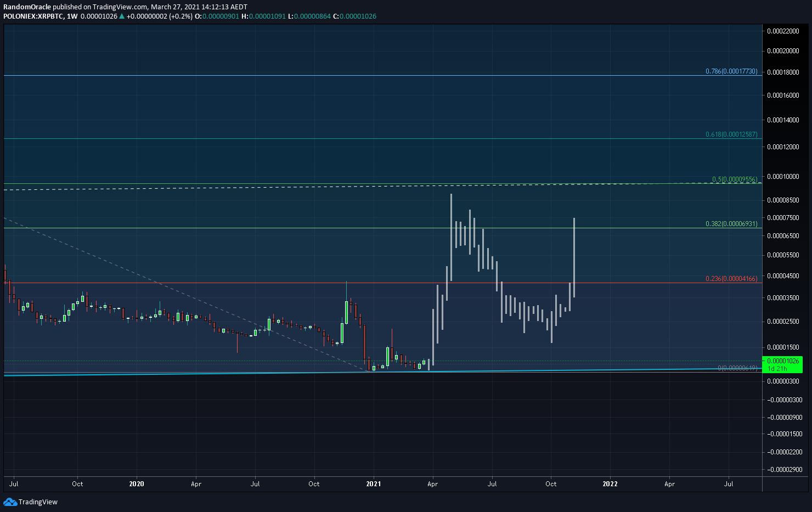This screenshot has width=812, height=512.
Task: Click the last gray projected bar reaching 0.382 level
Action: click(x=574, y=257)
